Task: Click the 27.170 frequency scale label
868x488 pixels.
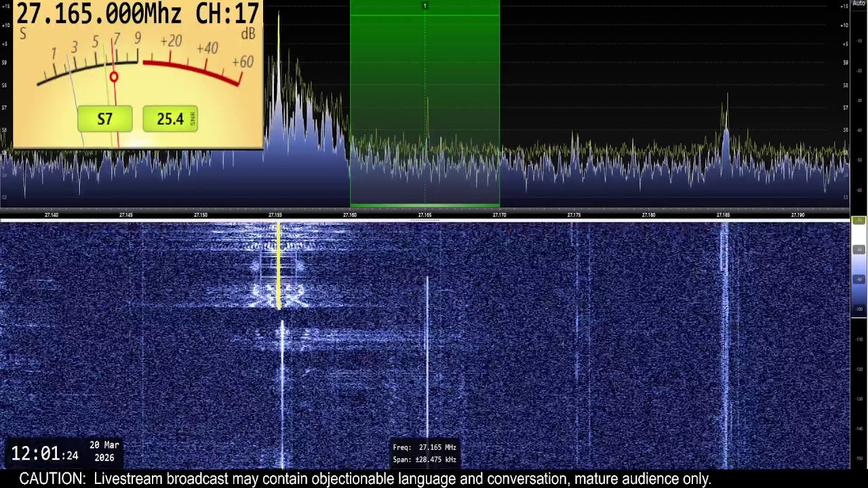Action: click(499, 215)
